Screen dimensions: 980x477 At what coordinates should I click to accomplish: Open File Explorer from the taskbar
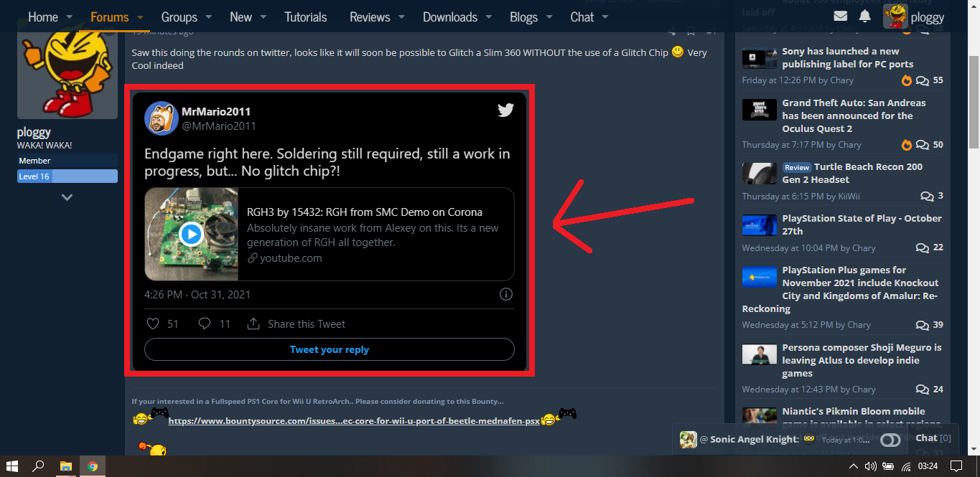tap(65, 466)
